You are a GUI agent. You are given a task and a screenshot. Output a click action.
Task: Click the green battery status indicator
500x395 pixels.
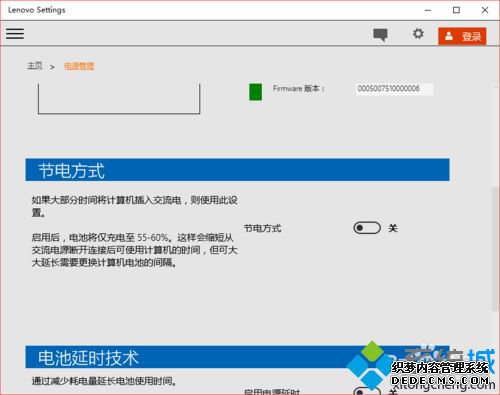[256, 92]
